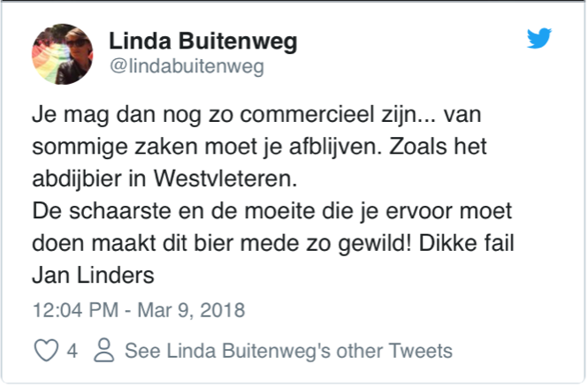See Linda Buitenweg's other Tweets
Screen dimensions: 588x387
[x=288, y=351]
